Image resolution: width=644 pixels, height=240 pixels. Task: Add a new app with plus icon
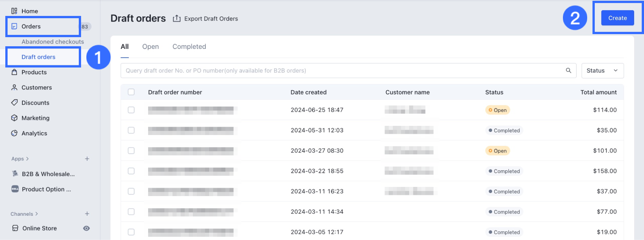tap(87, 159)
